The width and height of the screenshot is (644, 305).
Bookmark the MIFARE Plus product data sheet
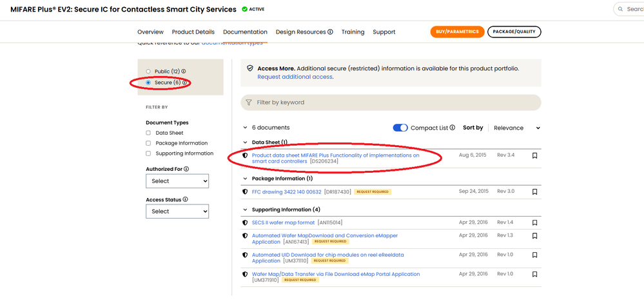[534, 155]
